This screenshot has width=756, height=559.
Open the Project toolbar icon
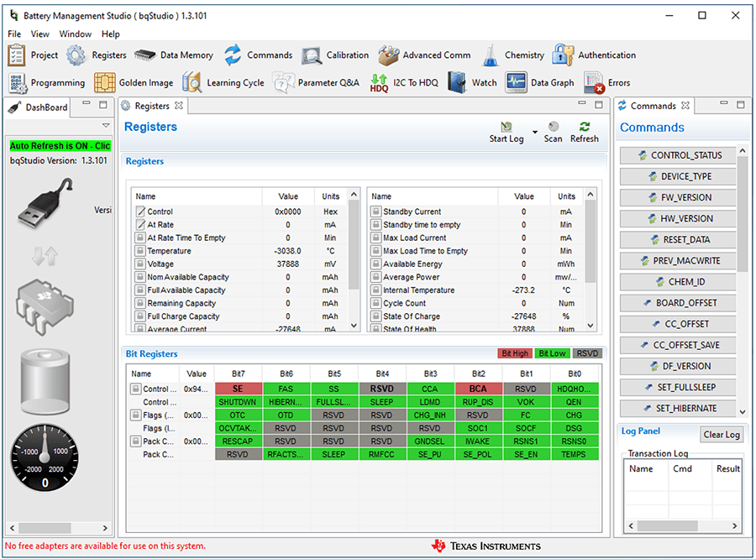click(x=17, y=55)
